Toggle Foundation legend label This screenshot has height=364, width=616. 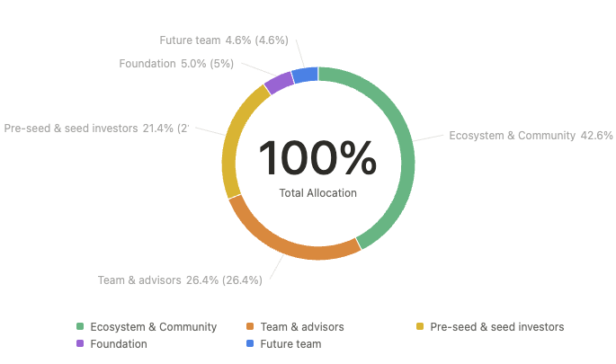[119, 344]
